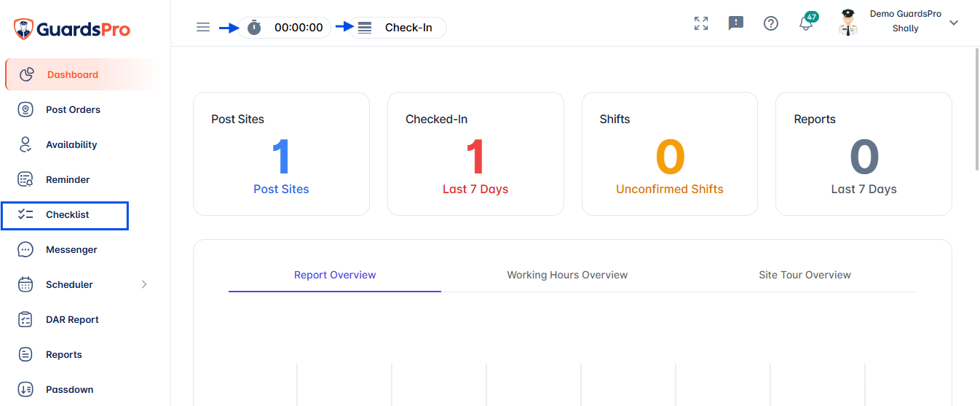980x406 pixels.
Task: Click the Unconfirmed Shifts link
Action: tap(670, 189)
